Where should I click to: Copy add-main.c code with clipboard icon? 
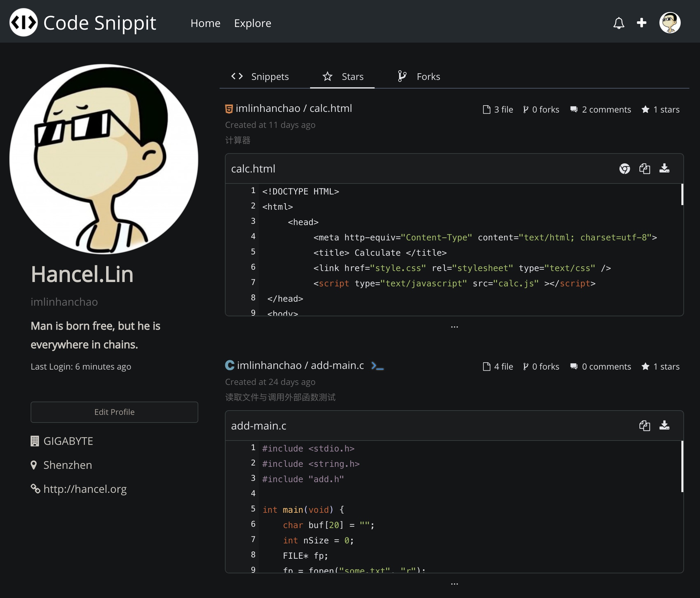pos(644,425)
